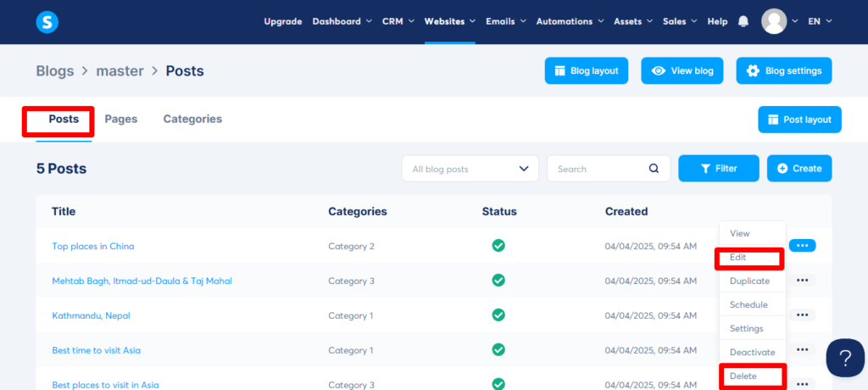Click the Blog layout button
The height and width of the screenshot is (390, 868).
tap(587, 71)
